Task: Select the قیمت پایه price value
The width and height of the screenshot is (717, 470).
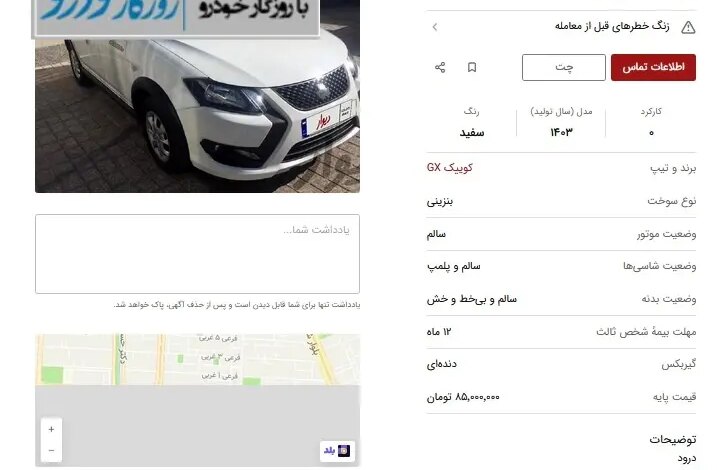Action: click(x=463, y=397)
